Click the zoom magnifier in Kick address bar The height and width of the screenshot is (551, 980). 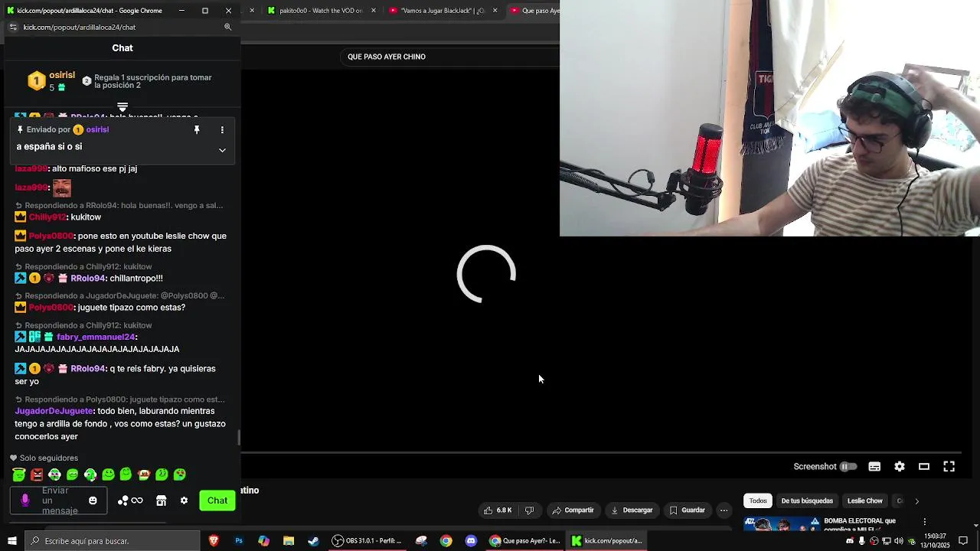227,27
